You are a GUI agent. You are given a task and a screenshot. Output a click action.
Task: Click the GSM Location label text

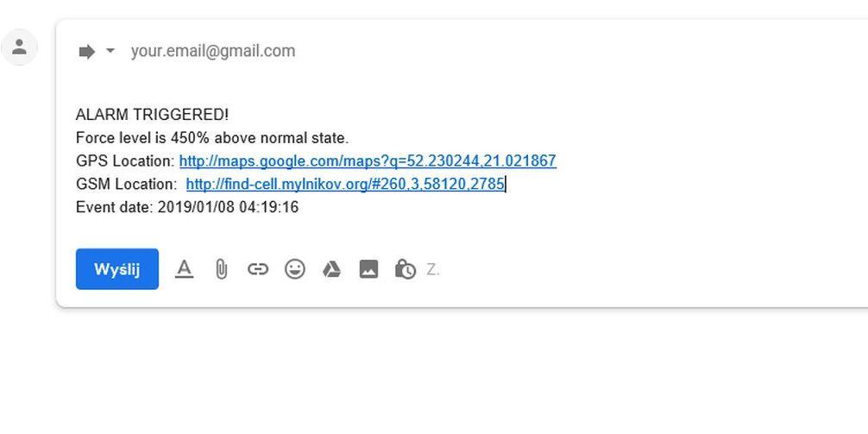coord(127,185)
